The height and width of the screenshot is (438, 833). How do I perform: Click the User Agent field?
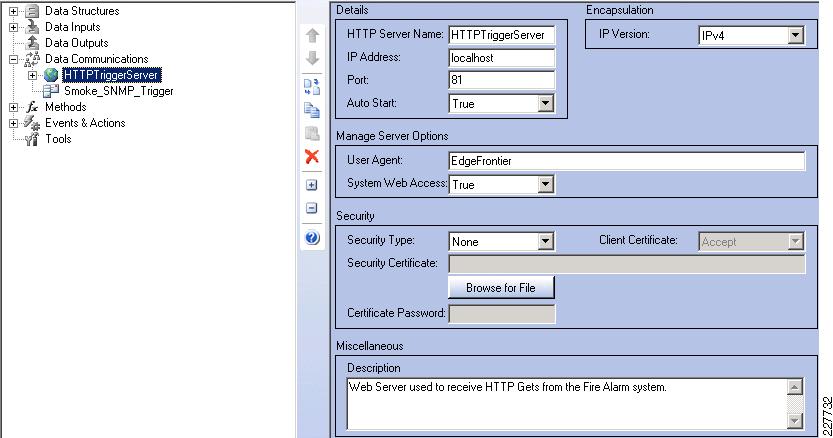(627, 161)
